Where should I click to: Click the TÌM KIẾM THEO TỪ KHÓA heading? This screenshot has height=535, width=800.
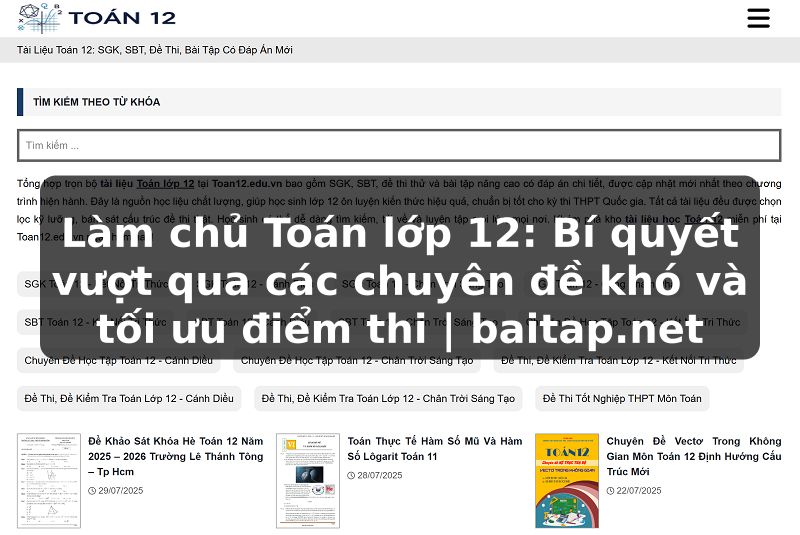pyautogui.click(x=96, y=102)
